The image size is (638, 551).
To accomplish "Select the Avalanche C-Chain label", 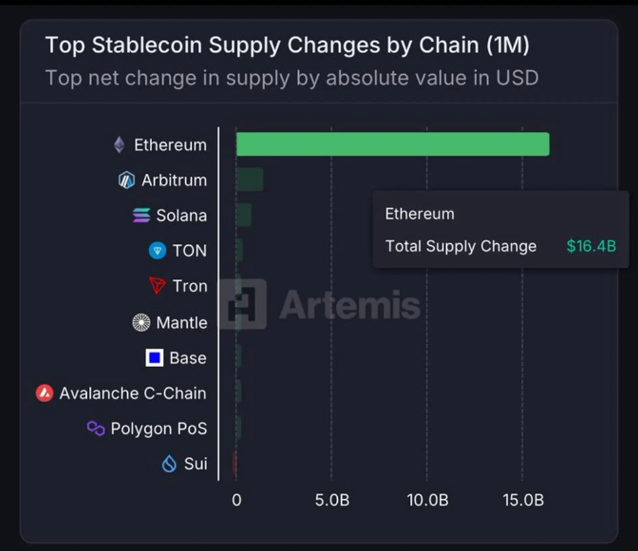I will 132,393.
